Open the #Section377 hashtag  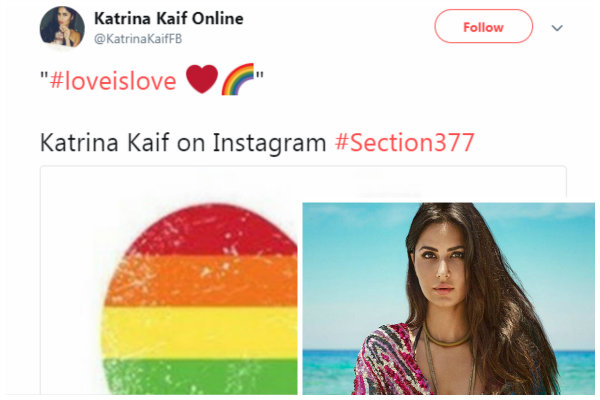(404, 142)
